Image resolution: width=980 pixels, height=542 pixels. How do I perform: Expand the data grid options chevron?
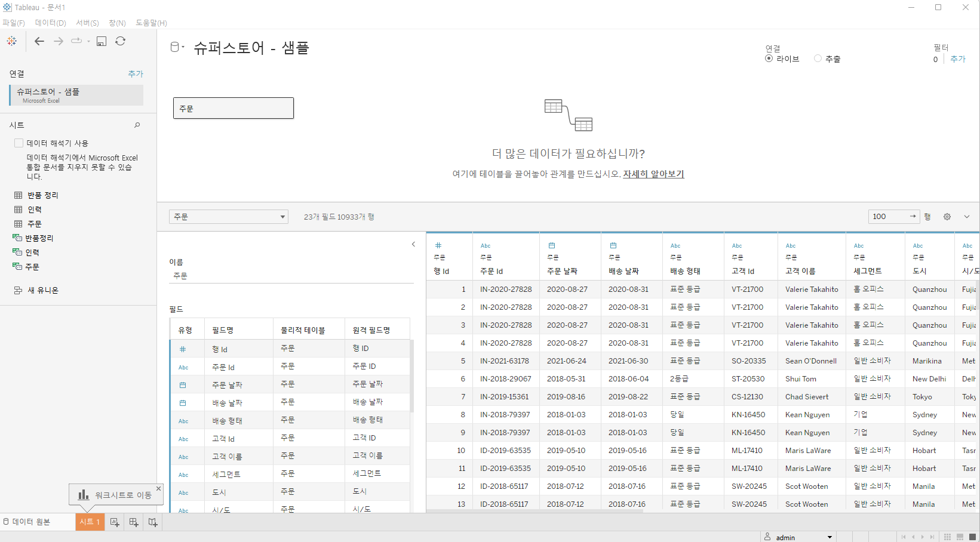[x=967, y=217]
